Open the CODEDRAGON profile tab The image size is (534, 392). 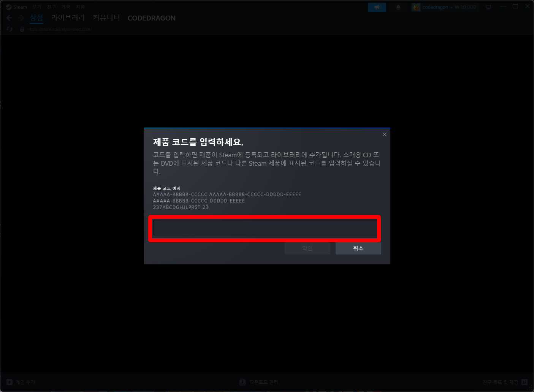point(152,18)
